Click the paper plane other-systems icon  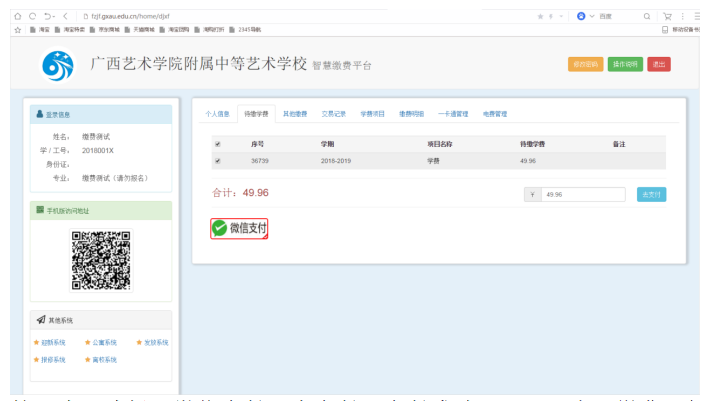tap(41, 320)
